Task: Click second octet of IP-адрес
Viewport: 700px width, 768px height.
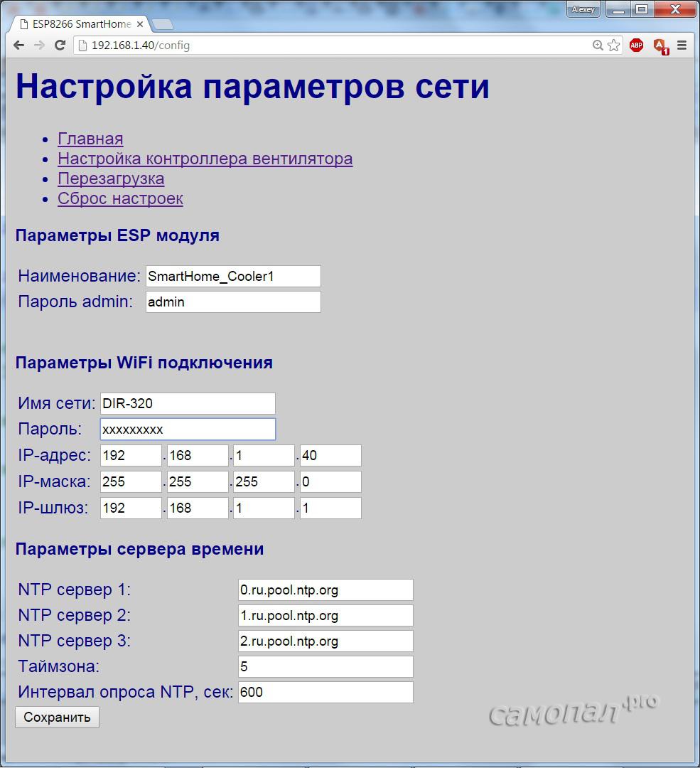Action: point(198,456)
